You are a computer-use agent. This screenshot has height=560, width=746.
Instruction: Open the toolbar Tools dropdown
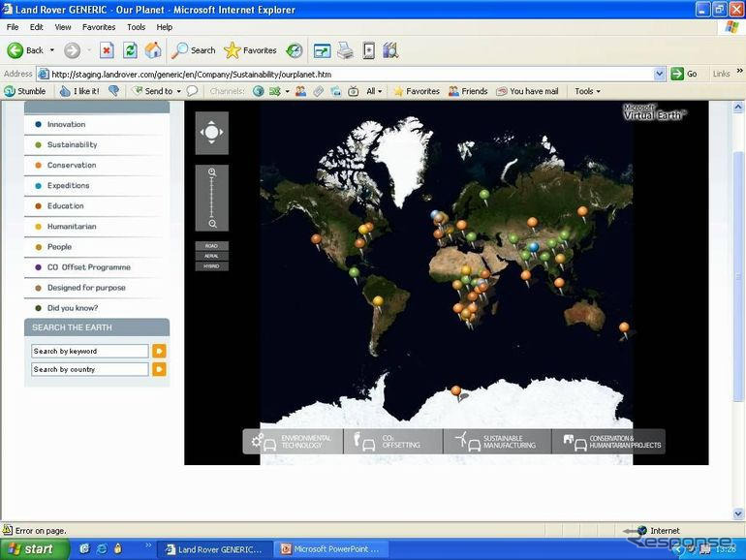pos(587,91)
